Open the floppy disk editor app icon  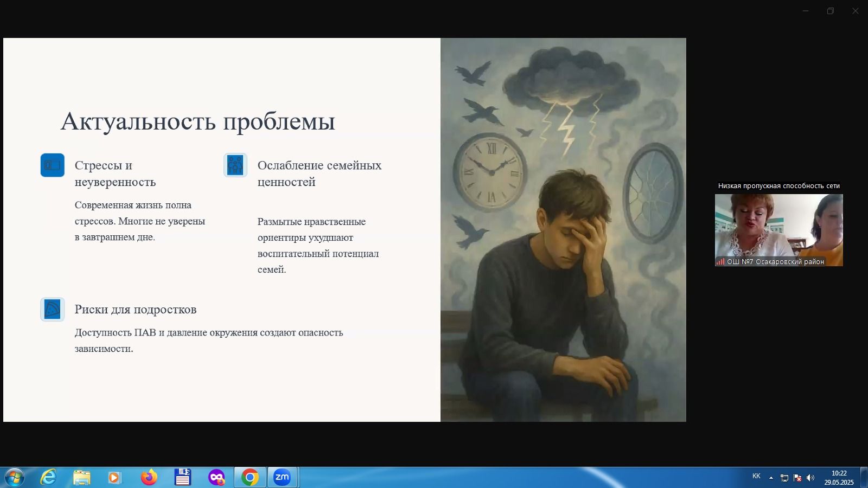[x=183, y=477]
